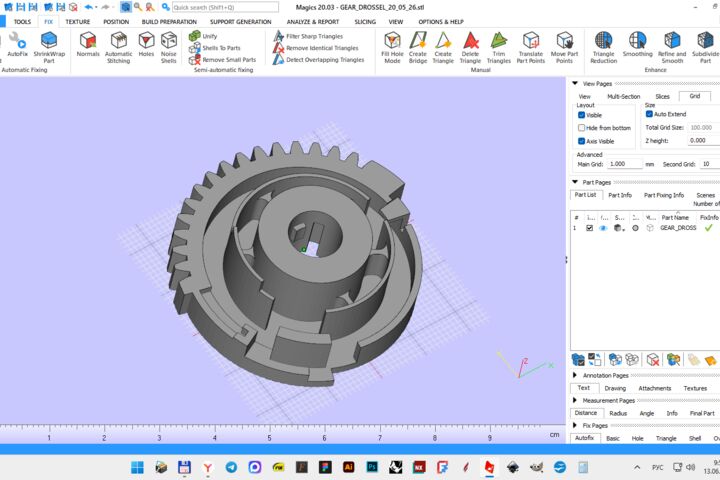Open Refine and Smooth
The width and height of the screenshot is (720, 480).
[x=672, y=47]
